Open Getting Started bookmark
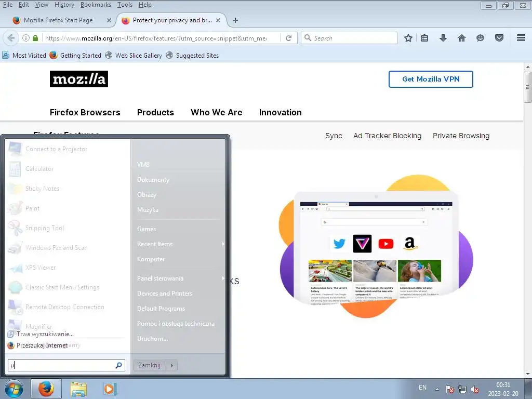This screenshot has width=532, height=399. (75, 55)
